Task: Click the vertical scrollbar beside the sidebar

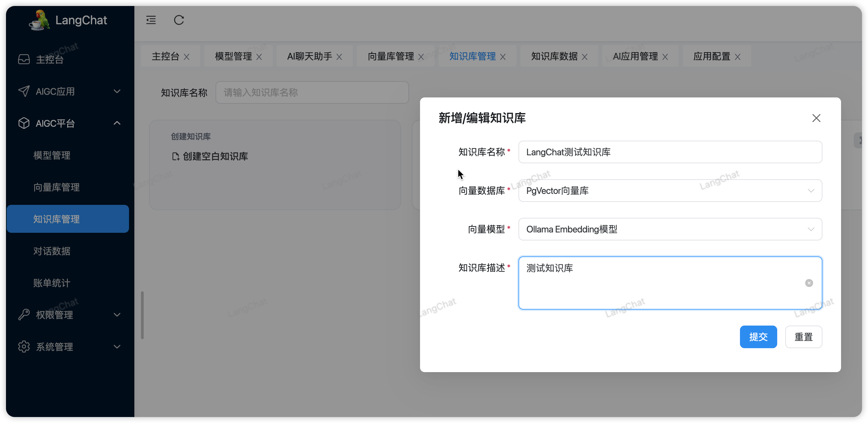Action: pyautogui.click(x=143, y=316)
